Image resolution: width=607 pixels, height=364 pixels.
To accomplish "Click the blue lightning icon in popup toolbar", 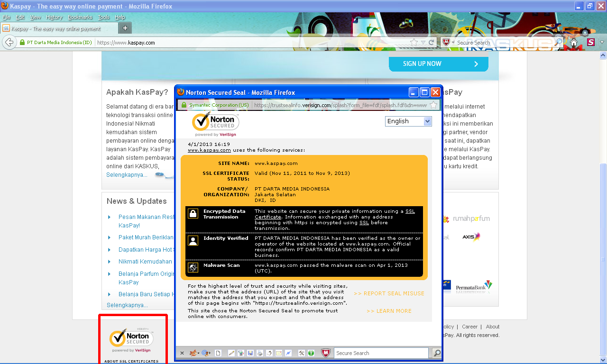I will (288, 353).
